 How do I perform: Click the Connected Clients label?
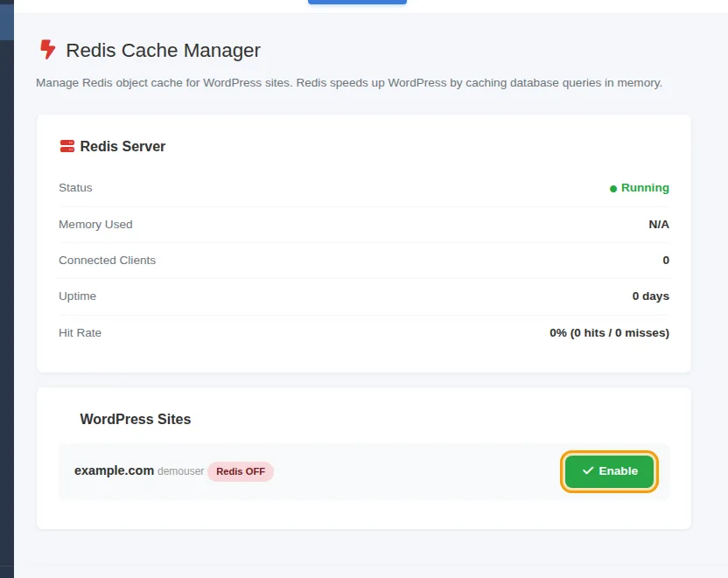[108, 261]
